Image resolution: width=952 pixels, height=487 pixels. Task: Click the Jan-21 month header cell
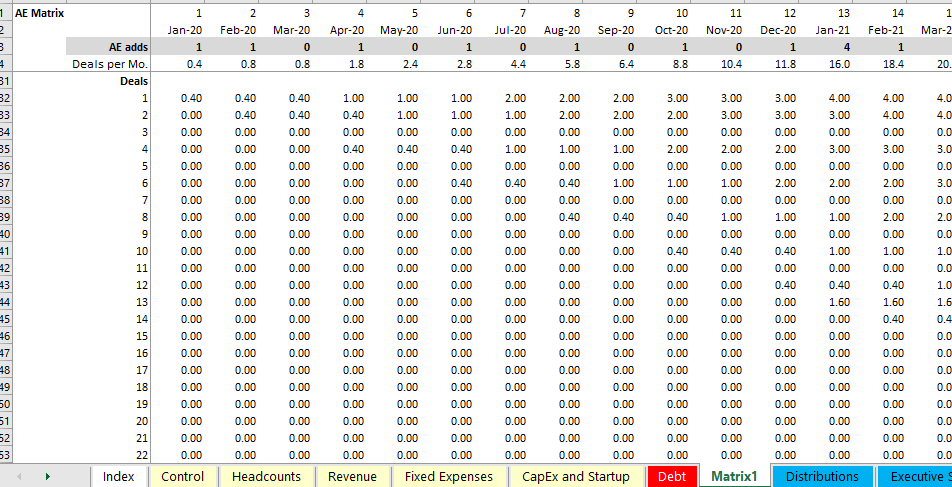(835, 30)
